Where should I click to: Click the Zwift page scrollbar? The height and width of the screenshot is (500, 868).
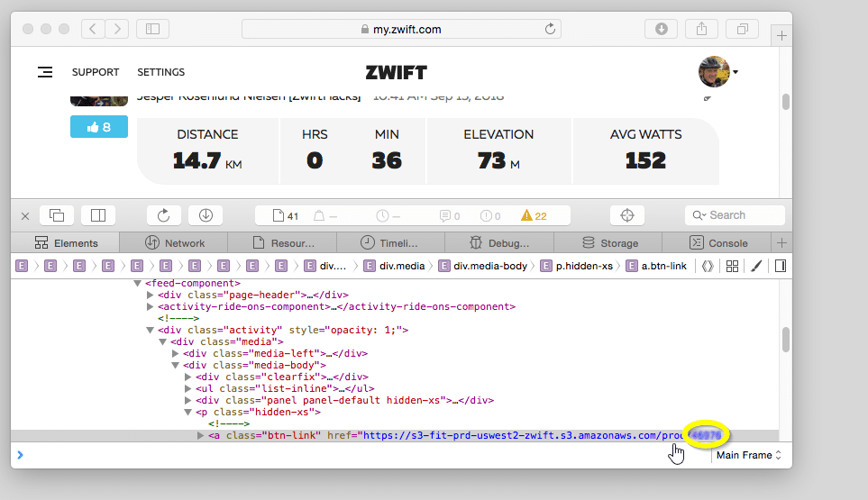click(x=785, y=102)
